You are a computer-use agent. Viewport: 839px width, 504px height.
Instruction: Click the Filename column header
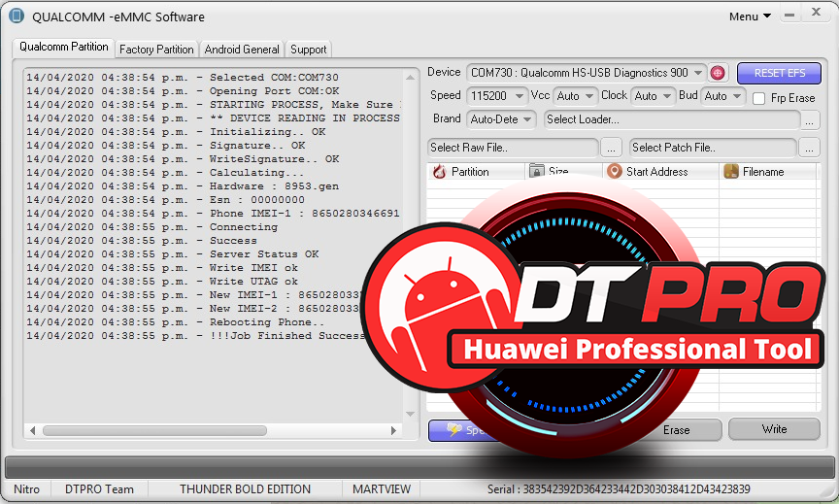768,171
